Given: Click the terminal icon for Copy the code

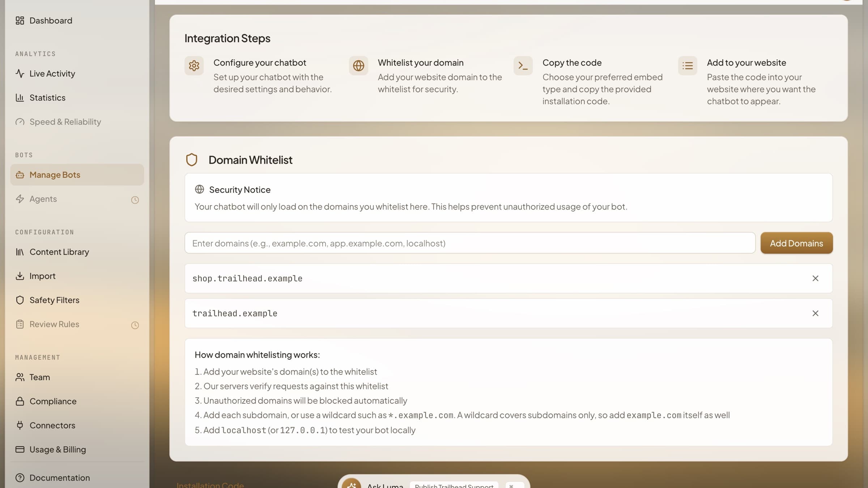Looking at the screenshot, I should (x=523, y=66).
